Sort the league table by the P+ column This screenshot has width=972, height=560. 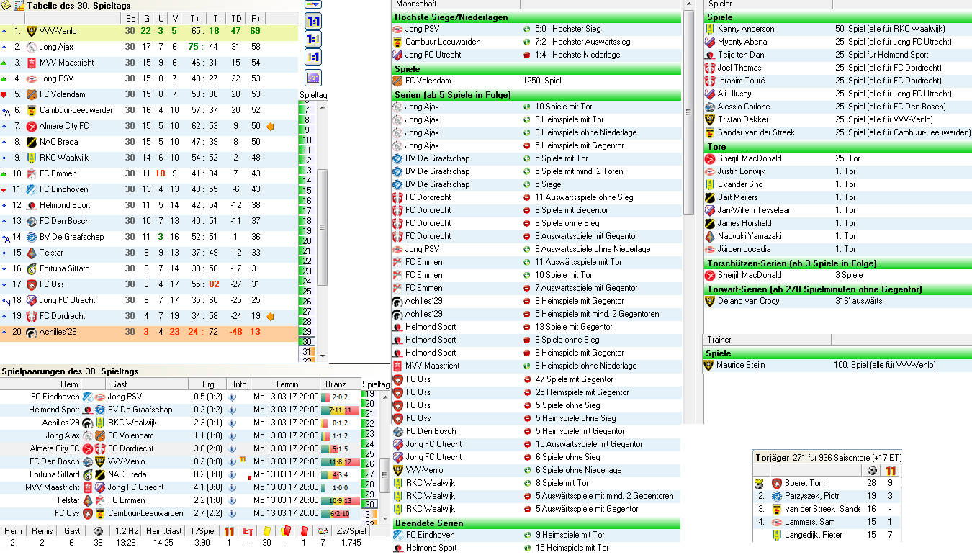point(256,18)
